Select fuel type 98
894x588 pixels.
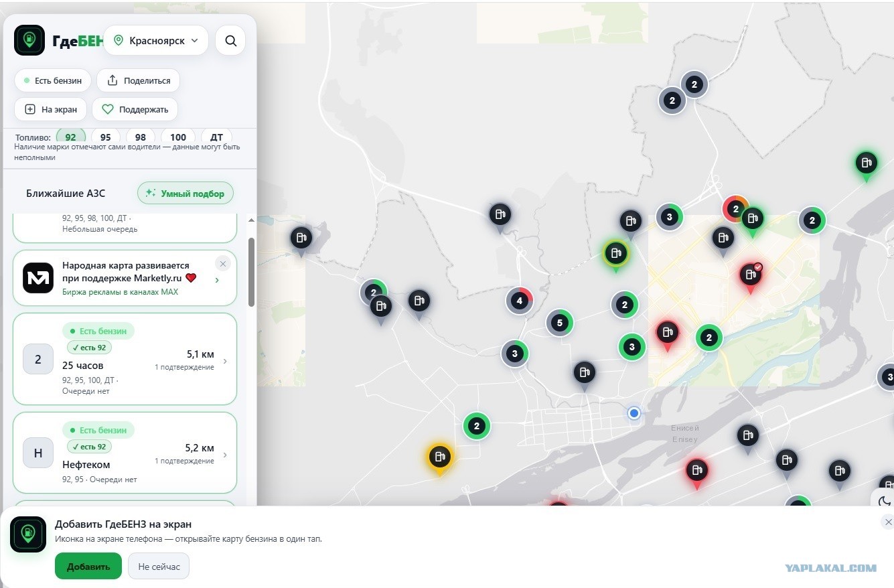pos(141,137)
